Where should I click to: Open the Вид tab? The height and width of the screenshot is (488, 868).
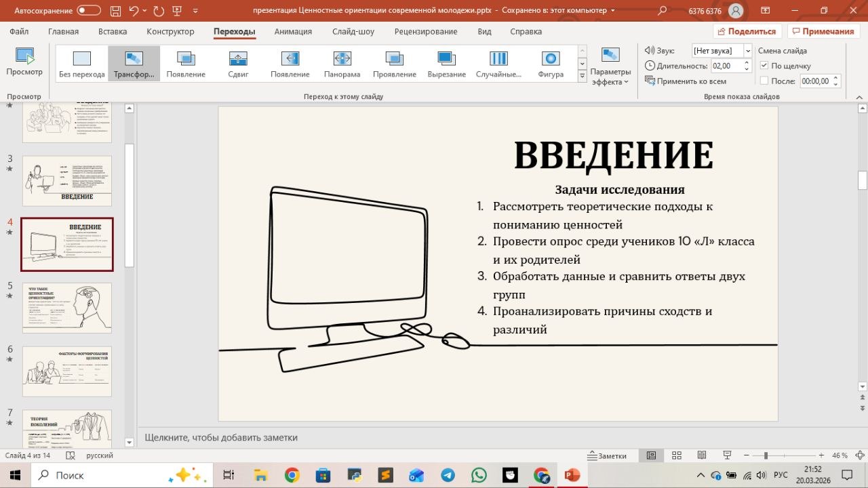484,31
